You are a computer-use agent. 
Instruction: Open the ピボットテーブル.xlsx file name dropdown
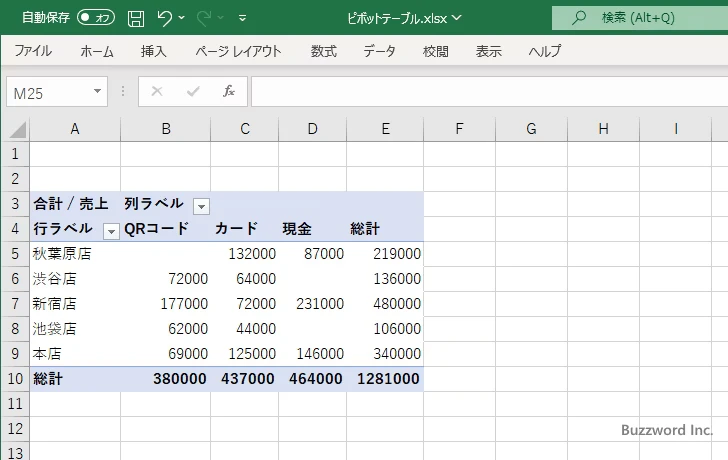click(457, 18)
